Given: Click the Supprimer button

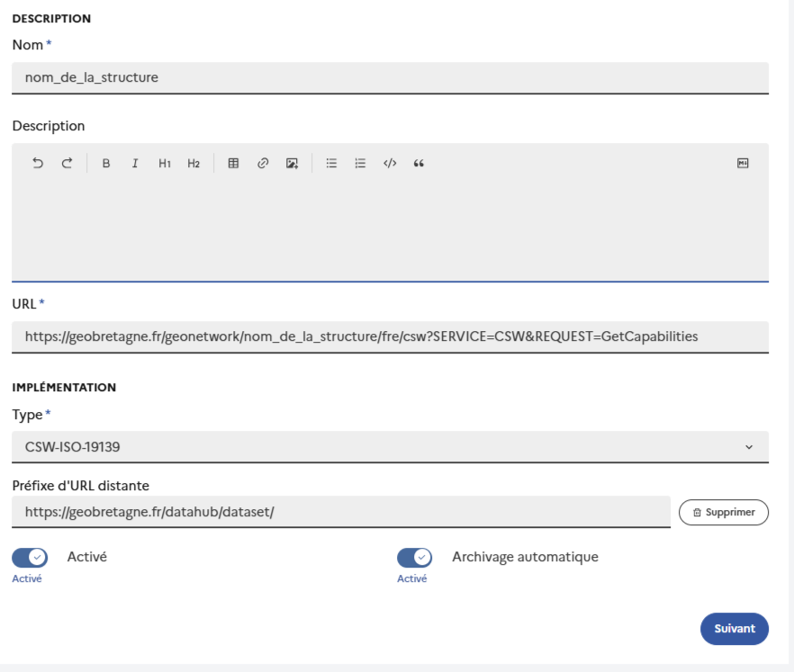Looking at the screenshot, I should point(724,512).
